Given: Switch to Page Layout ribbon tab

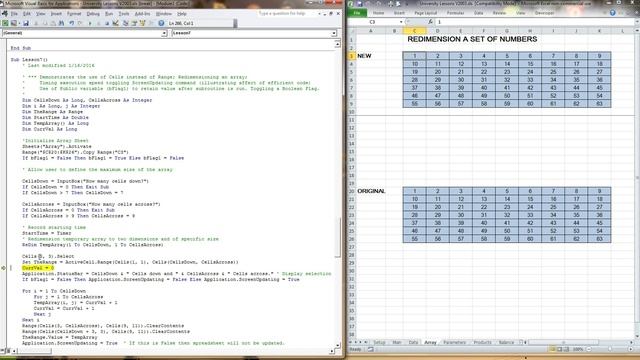Looking at the screenshot, I should click(x=425, y=13).
